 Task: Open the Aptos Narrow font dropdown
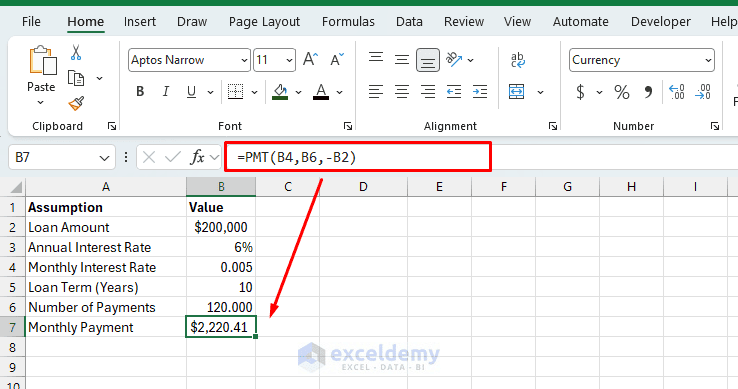pos(244,60)
